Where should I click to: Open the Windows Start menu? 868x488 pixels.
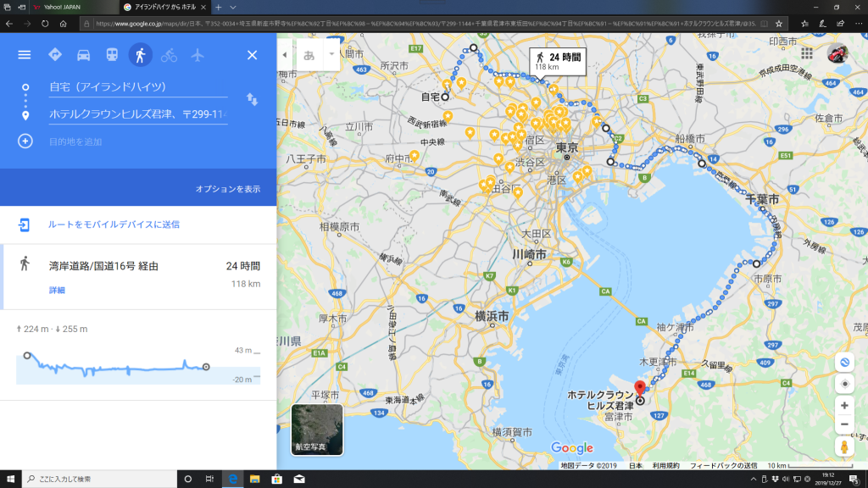[10, 480]
